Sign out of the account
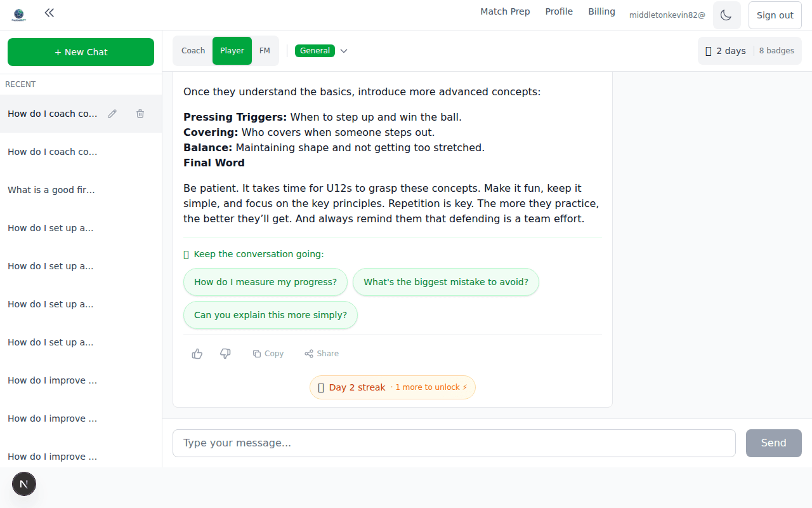 775,15
